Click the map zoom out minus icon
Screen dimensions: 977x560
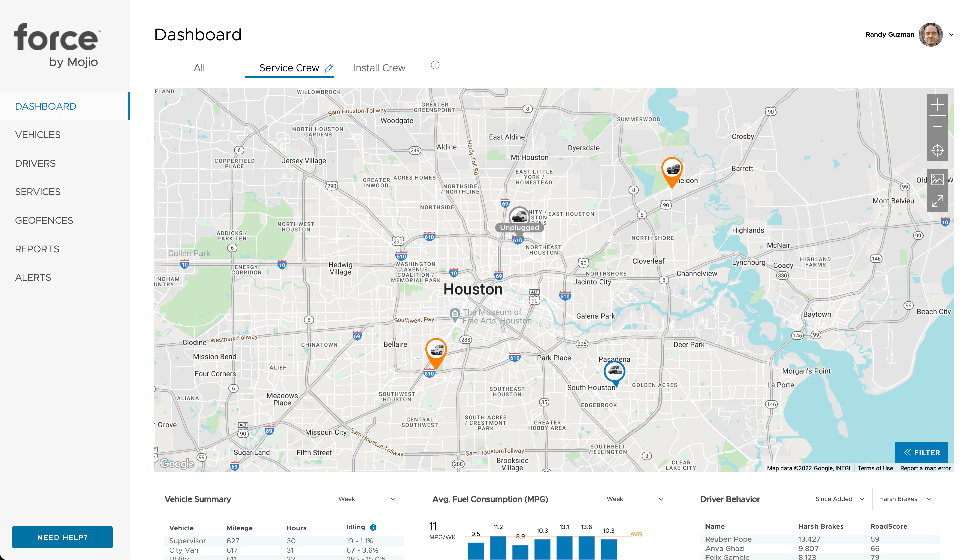coord(937,127)
